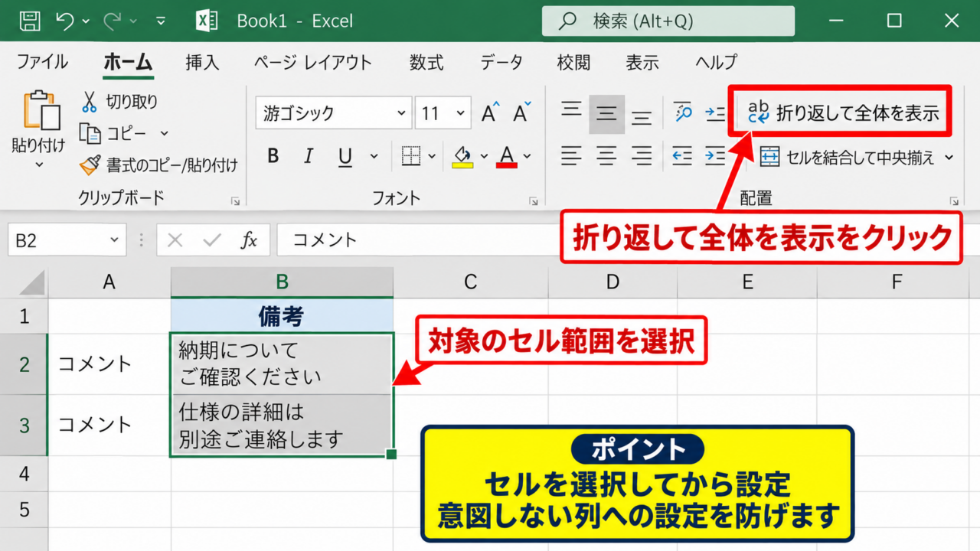Toggle top vertical alignment
Screen dimensions: 980x551
[571, 111]
